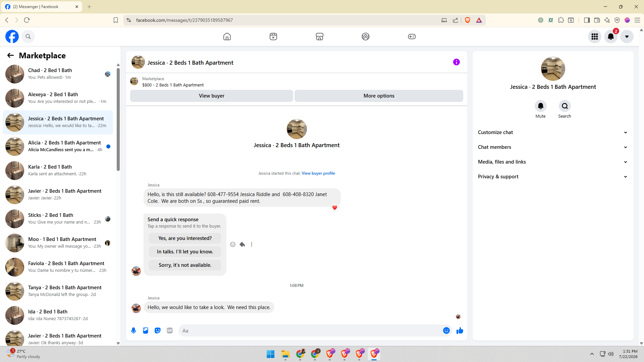Send 'Yes, are you interested?' quick response
Viewport: 644px width, 362px height.
pyautogui.click(x=185, y=238)
